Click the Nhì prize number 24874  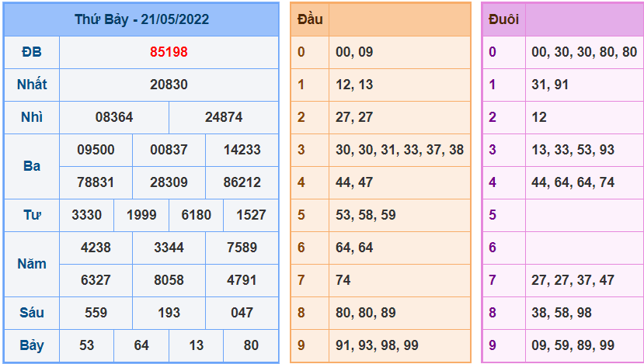pos(224,117)
